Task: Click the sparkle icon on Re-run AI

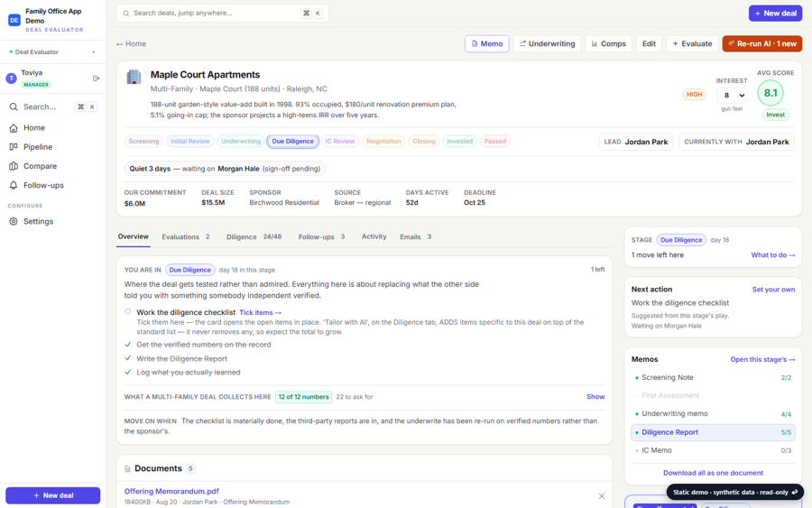Action: (x=731, y=43)
